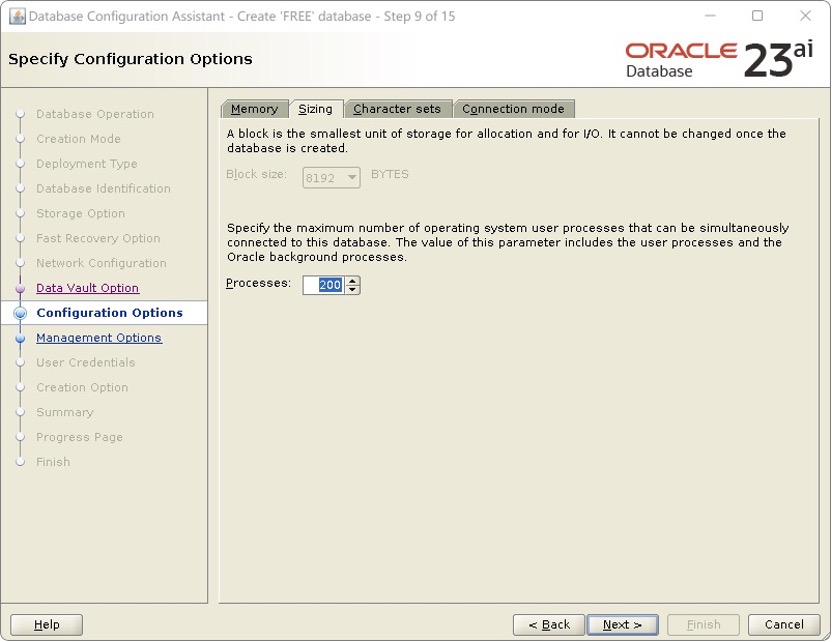Open the Character sets tab

398,108
